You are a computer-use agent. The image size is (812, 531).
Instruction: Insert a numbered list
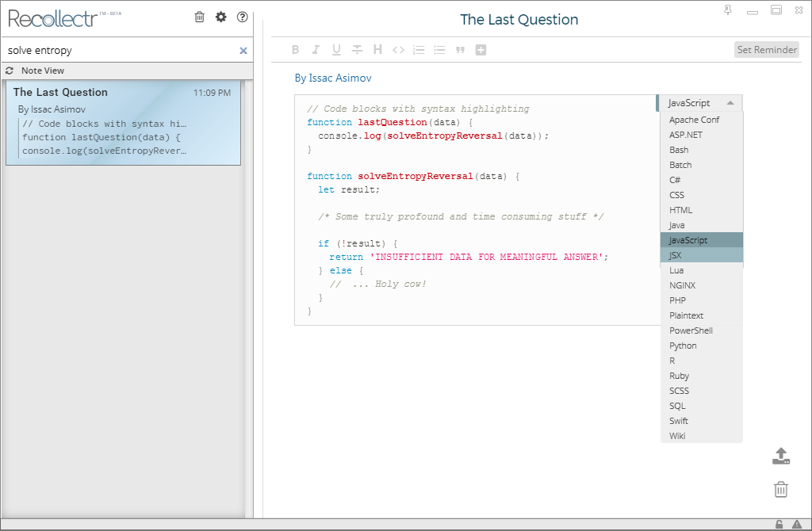coord(419,50)
